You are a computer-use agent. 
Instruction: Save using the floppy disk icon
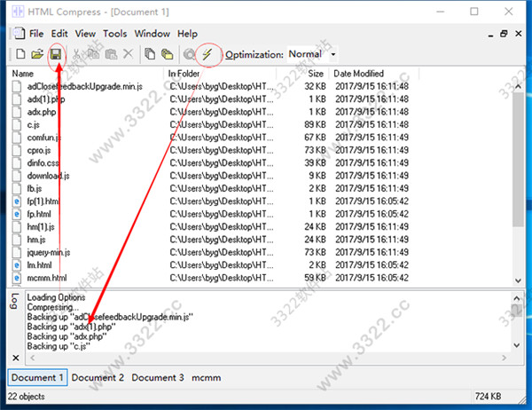56,54
